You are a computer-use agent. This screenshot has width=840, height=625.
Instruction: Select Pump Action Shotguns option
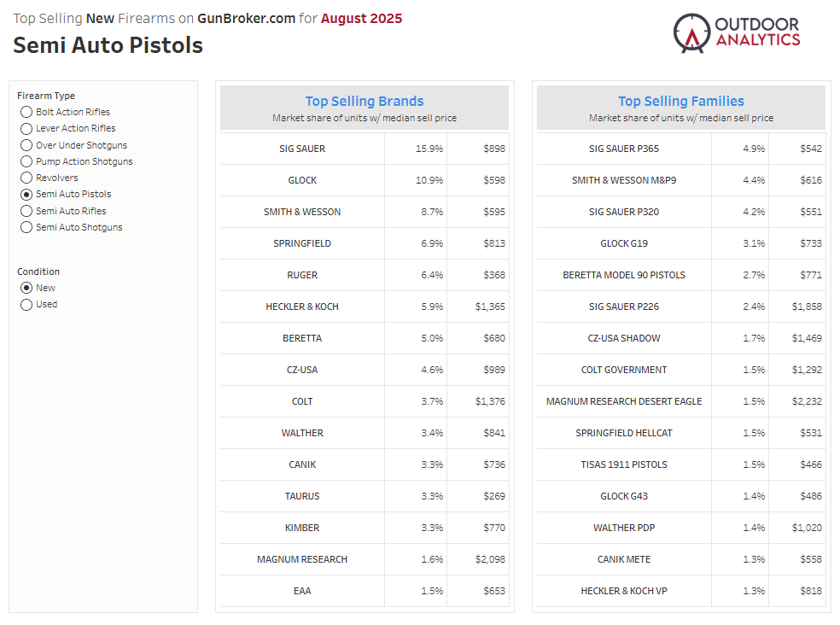(26, 161)
